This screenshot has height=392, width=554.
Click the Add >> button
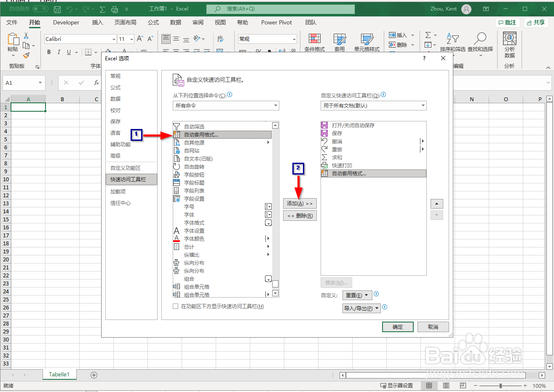coord(300,204)
